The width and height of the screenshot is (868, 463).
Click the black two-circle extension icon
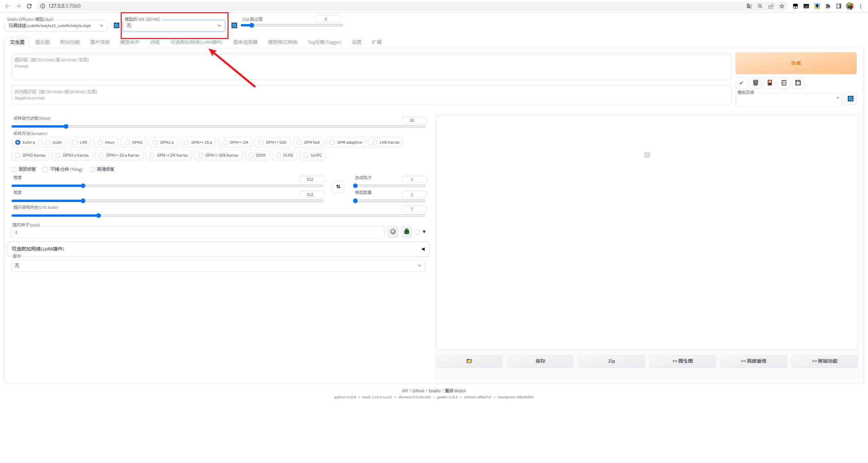(x=795, y=6)
